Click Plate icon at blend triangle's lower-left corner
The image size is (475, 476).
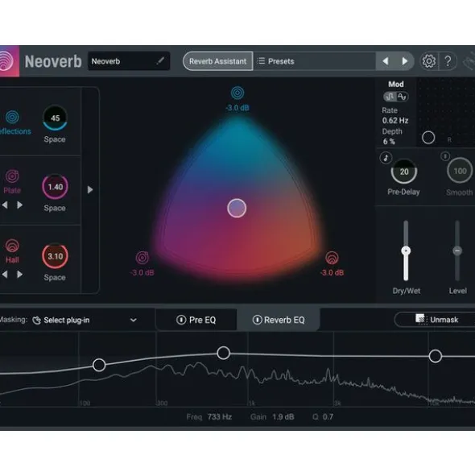(x=142, y=258)
